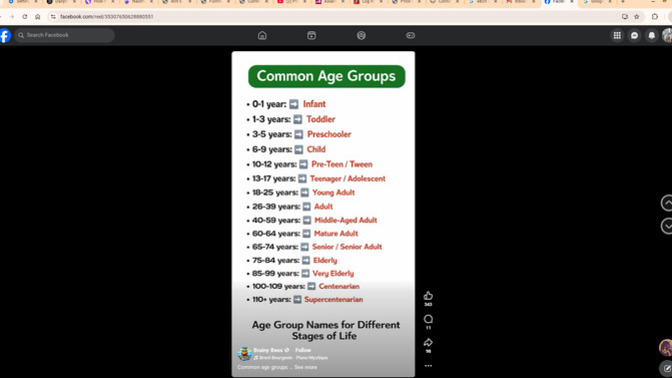Click the Age Group Names for Different Stages heading

325,330
